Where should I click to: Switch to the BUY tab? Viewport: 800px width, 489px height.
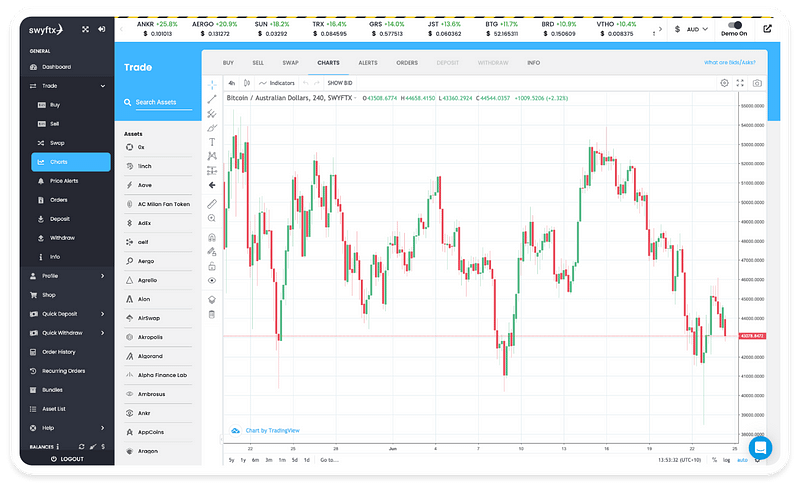(x=228, y=63)
